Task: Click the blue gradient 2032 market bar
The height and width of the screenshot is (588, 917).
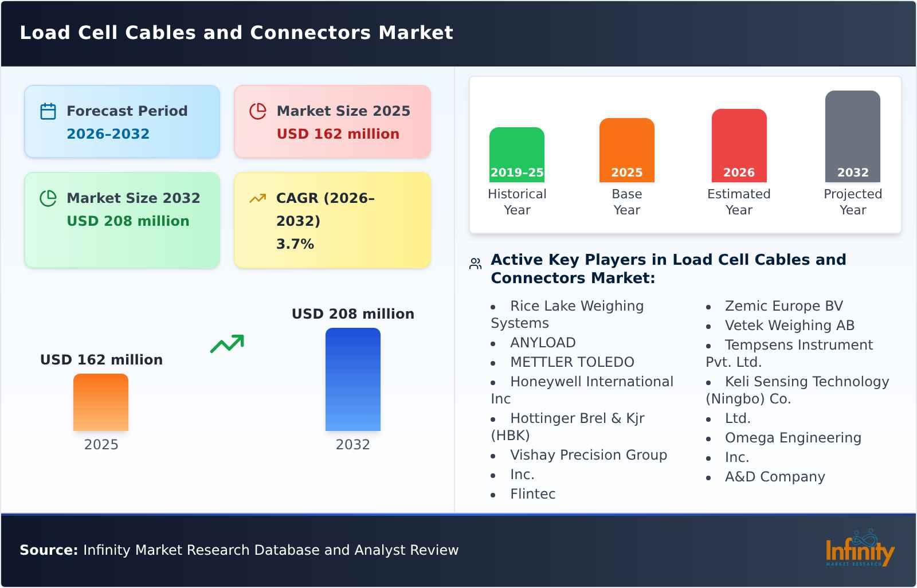Action: [353, 379]
